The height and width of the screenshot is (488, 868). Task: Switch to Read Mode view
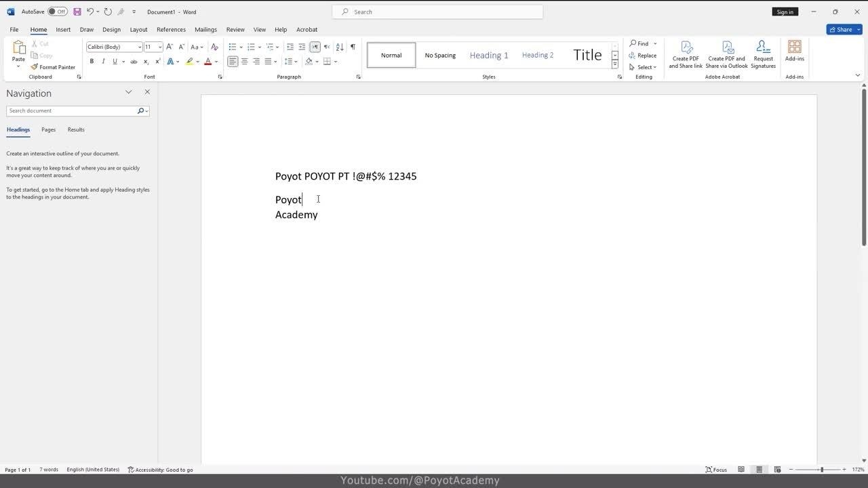coord(741,470)
